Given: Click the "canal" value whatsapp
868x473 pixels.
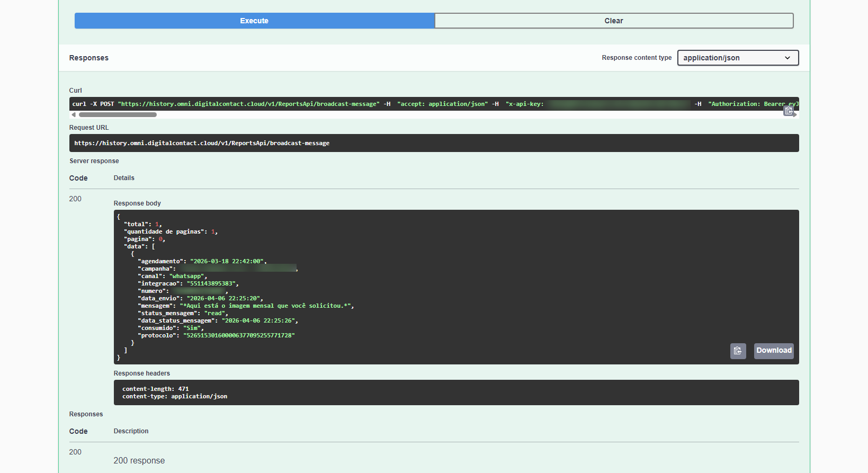Looking at the screenshot, I should (186, 276).
